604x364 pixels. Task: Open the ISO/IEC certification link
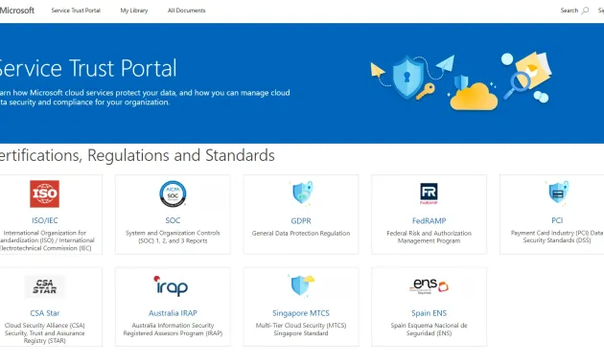coord(45,220)
